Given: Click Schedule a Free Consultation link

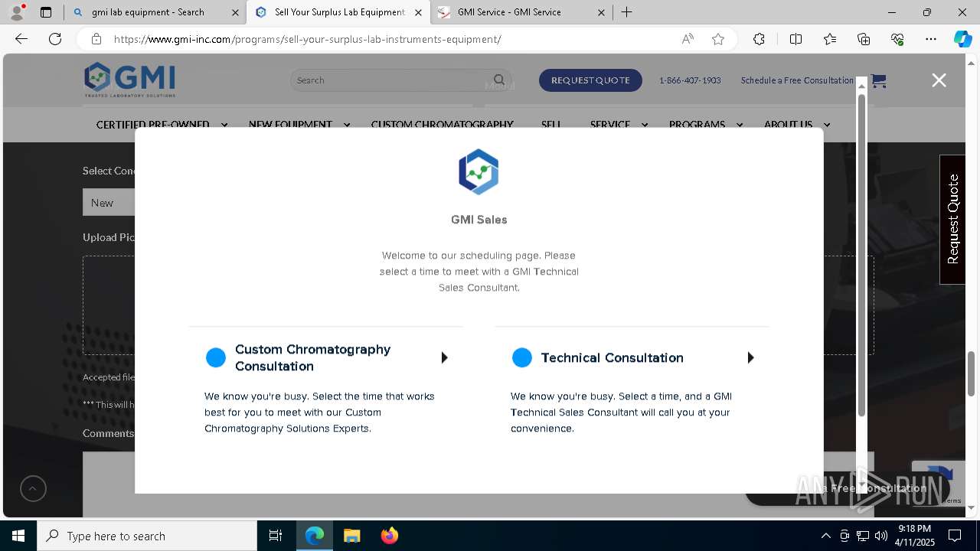Looking at the screenshot, I should (x=797, y=80).
